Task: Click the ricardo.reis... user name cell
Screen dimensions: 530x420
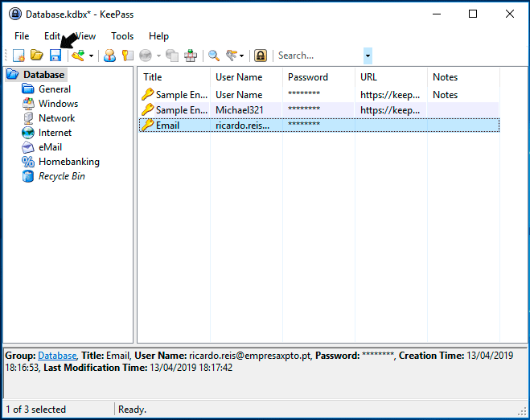Action: [x=242, y=126]
